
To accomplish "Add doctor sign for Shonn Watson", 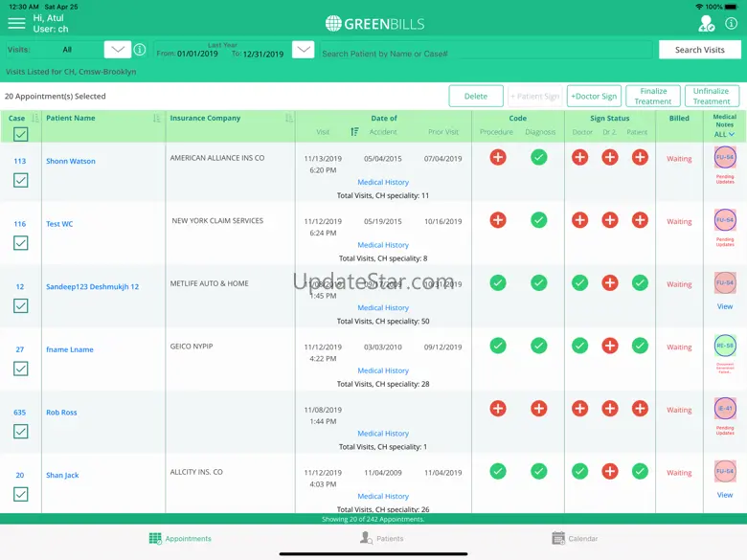I will (579, 157).
